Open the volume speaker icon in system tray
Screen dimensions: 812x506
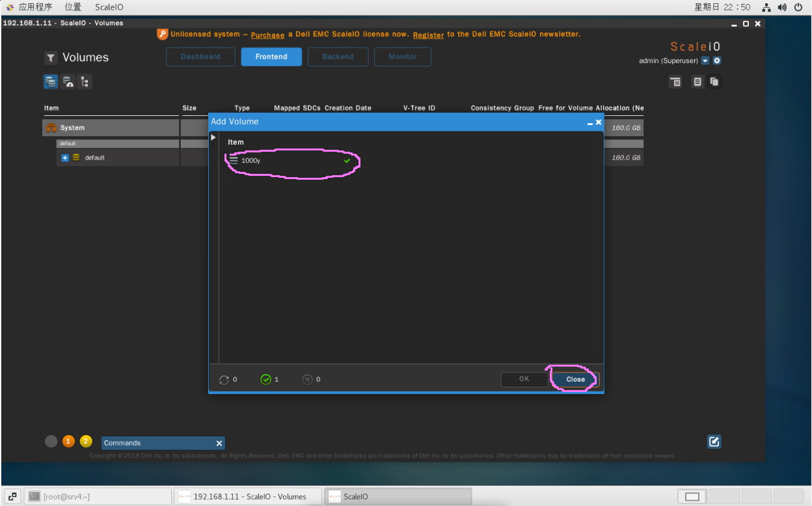(782, 7)
